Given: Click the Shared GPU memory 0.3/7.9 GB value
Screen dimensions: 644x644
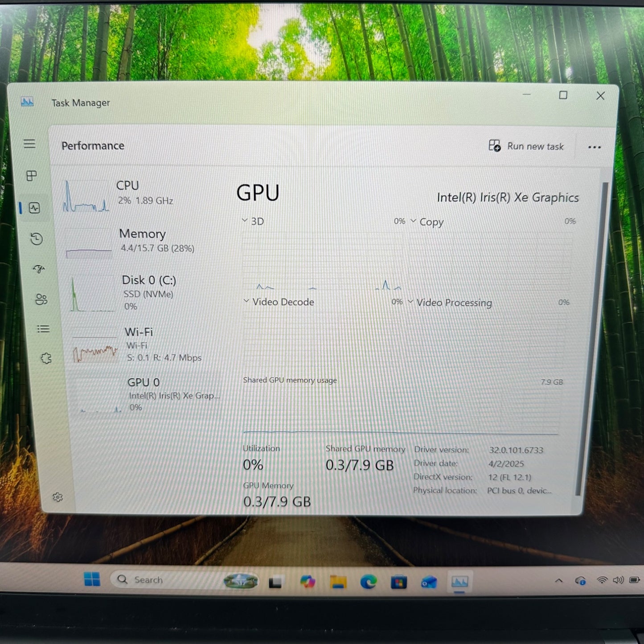Looking at the screenshot, I should [x=360, y=465].
